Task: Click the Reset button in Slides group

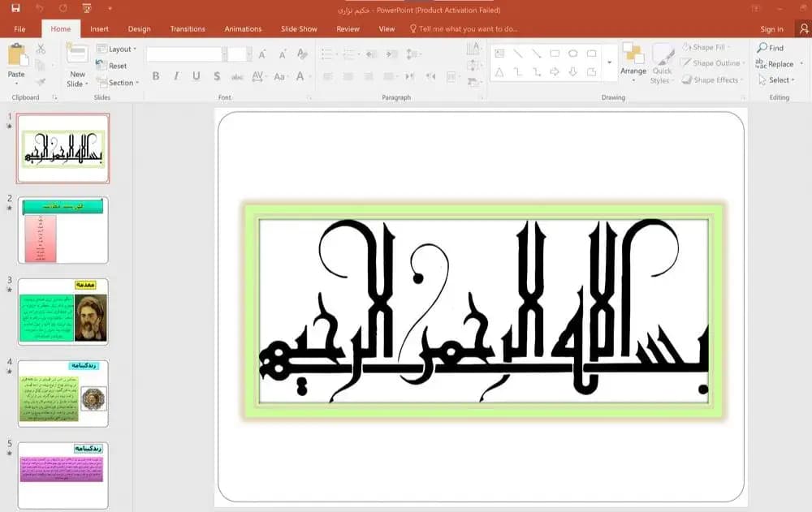Action: (x=112, y=66)
